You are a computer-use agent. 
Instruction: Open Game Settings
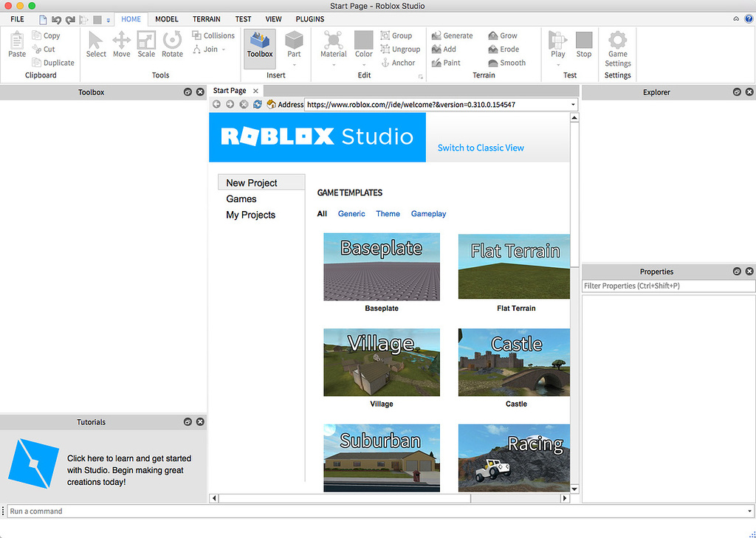point(617,44)
